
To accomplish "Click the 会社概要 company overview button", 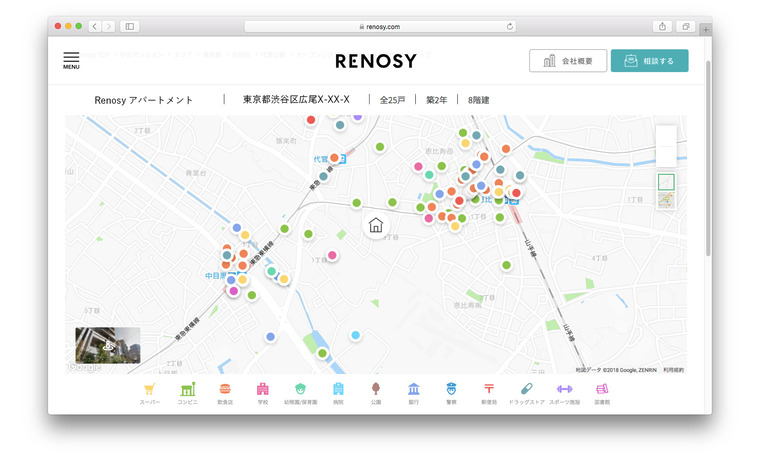I will [567, 61].
